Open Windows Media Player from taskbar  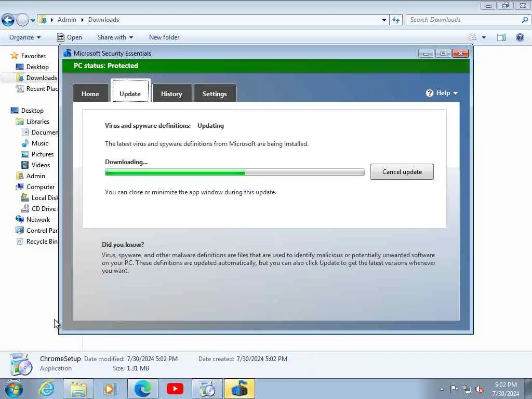tap(110, 389)
